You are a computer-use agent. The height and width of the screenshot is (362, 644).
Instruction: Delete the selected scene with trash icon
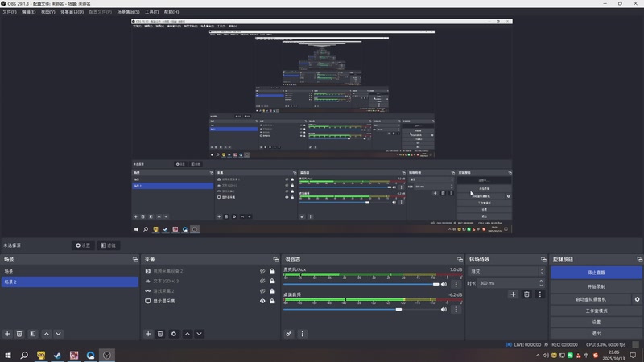[19, 334]
